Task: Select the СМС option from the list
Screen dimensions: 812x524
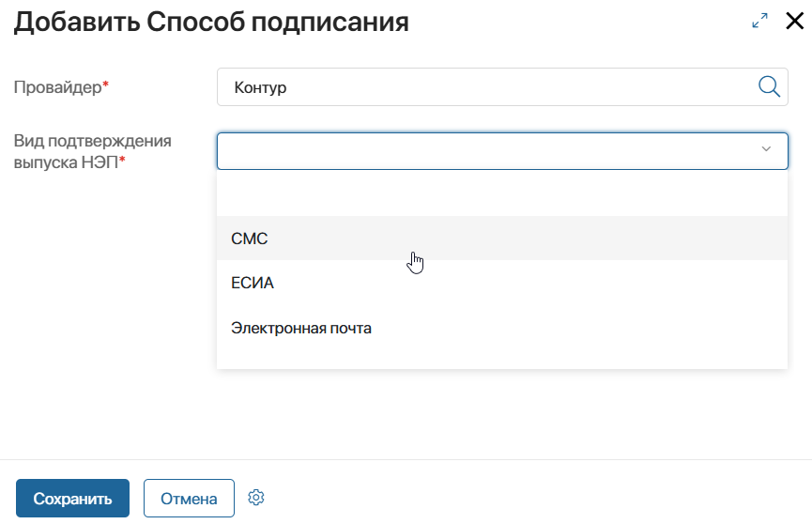Action: point(502,239)
